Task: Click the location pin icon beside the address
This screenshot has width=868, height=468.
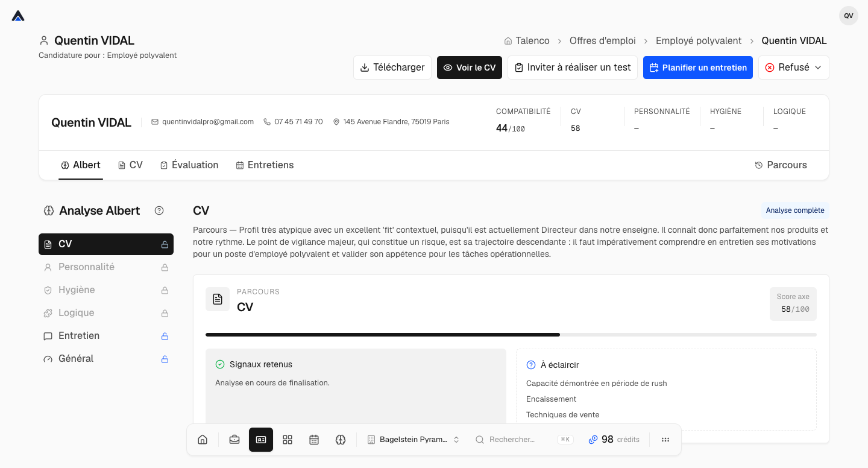Action: coord(336,122)
